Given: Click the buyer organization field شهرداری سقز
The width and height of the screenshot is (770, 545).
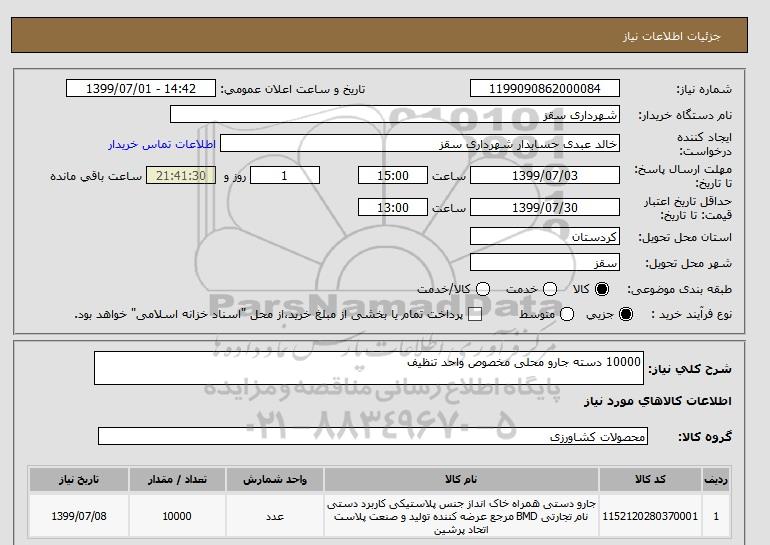Looking at the screenshot, I should pyautogui.click(x=395, y=114).
